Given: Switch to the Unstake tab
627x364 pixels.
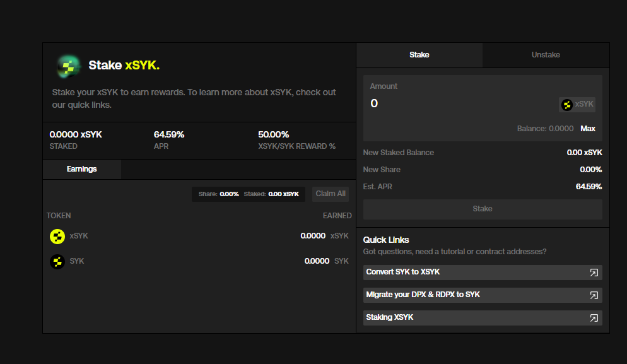Looking at the screenshot, I should coord(546,55).
